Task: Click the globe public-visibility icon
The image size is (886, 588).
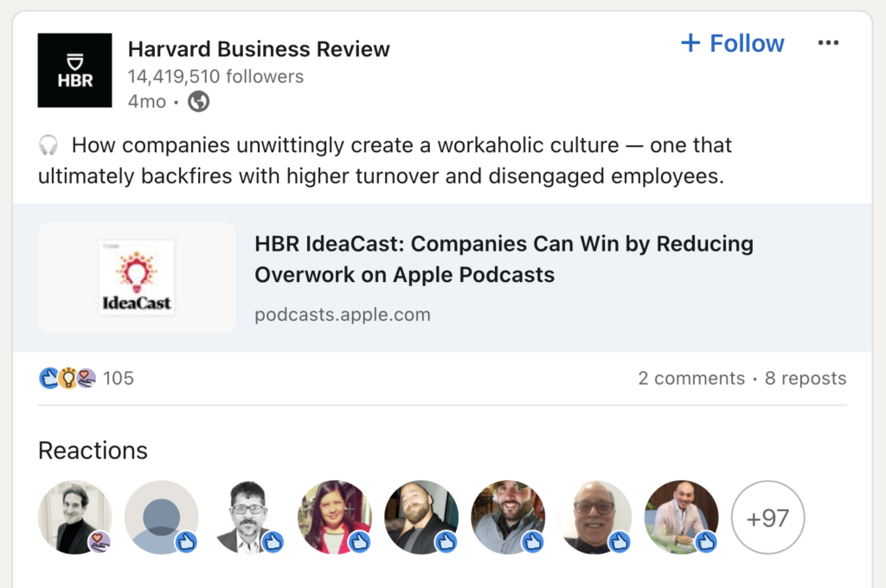Action: (x=196, y=102)
